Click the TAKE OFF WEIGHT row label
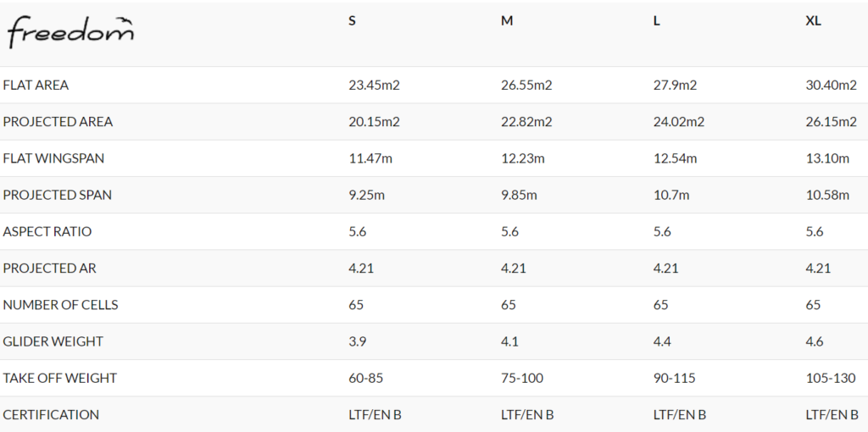 [x=60, y=379]
